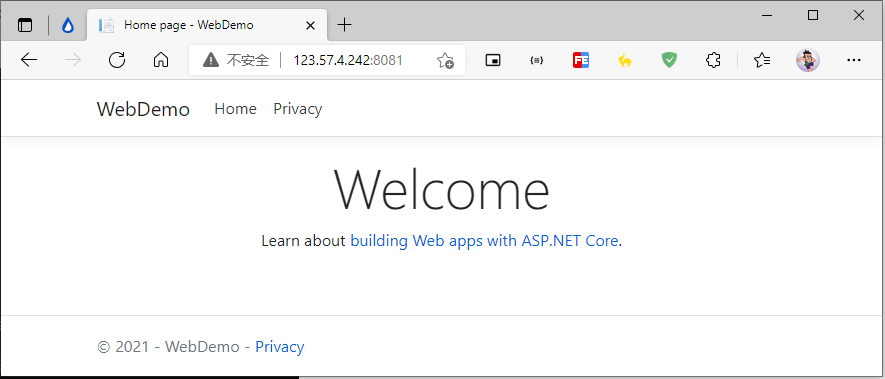Click the WebDemo brand link

143,109
